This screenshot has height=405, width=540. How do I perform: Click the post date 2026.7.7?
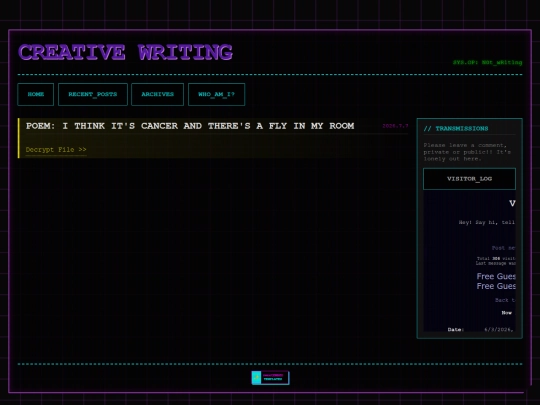(395, 126)
